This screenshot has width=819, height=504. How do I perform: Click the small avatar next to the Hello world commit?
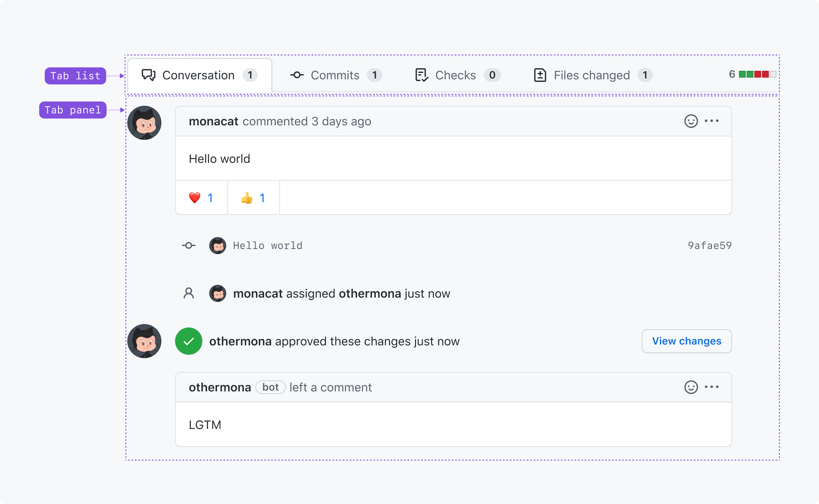point(218,246)
